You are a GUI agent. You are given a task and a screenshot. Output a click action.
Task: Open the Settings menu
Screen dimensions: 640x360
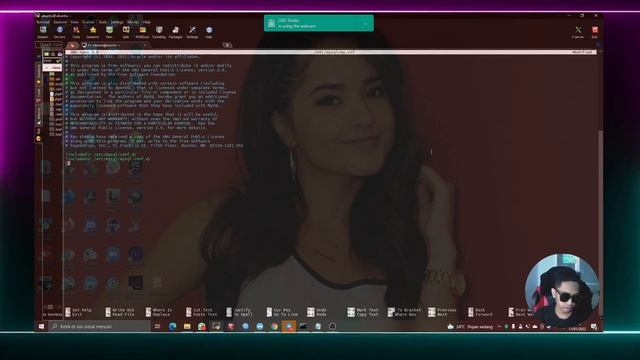click(x=117, y=22)
